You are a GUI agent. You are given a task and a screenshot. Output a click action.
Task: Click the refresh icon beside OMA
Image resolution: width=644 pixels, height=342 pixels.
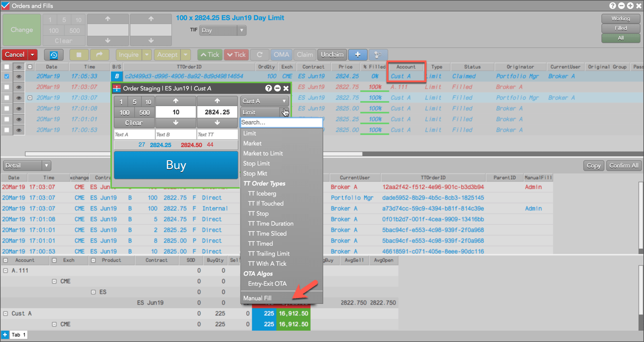point(260,55)
